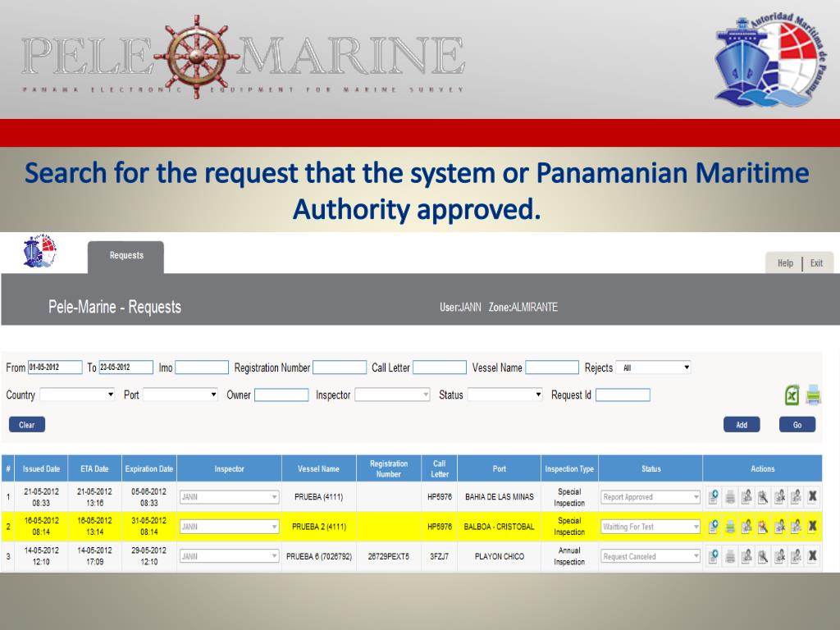The width and height of the screenshot is (840, 630).
Task: Click the Clear button
Action: (x=27, y=425)
